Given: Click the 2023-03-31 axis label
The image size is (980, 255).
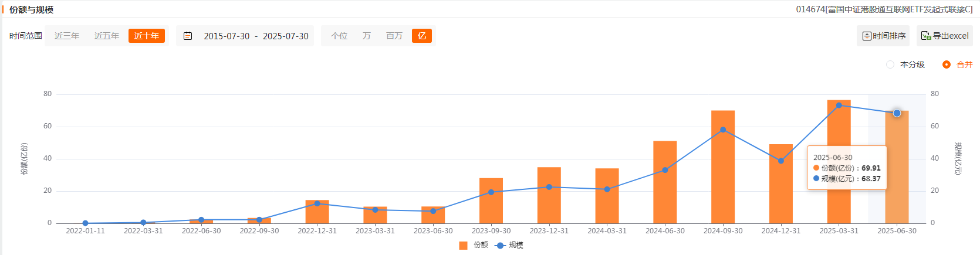Looking at the screenshot, I should pos(375,231).
